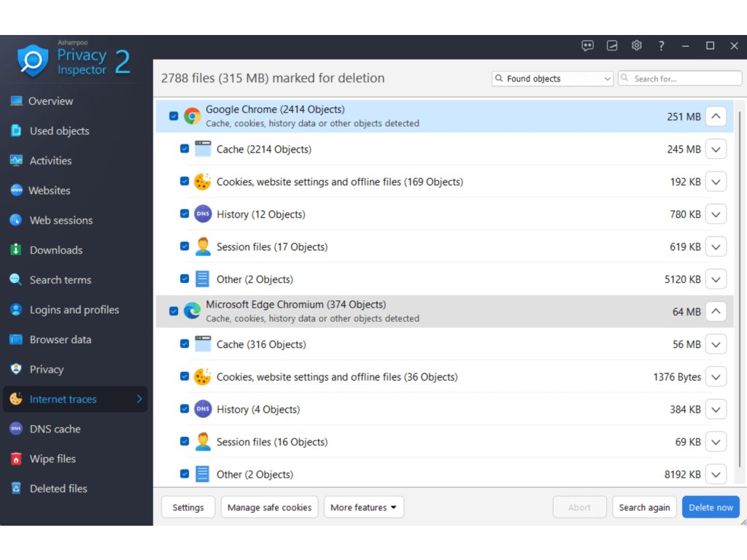The height and width of the screenshot is (560, 747).
Task: Click the DNS icon beside History (4 Objects)
Action: click(203, 409)
